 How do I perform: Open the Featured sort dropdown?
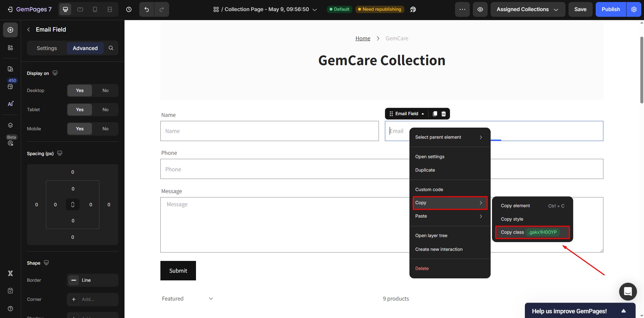tap(187, 299)
